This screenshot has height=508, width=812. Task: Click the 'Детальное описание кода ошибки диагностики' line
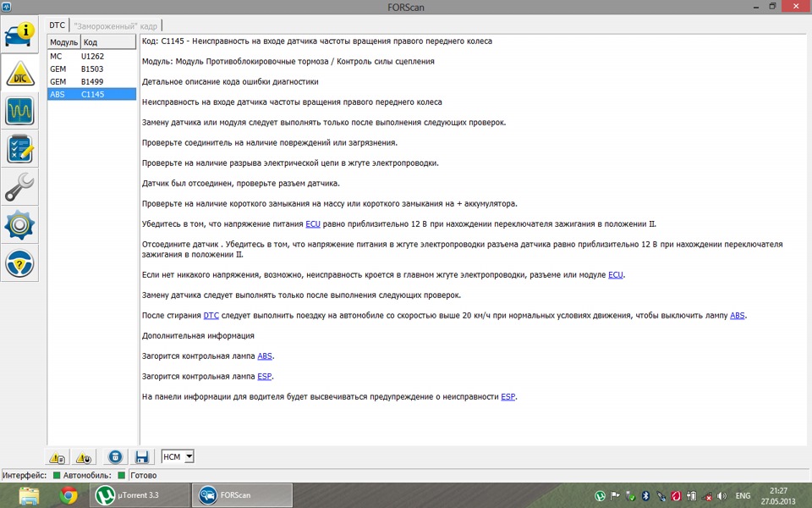(230, 81)
